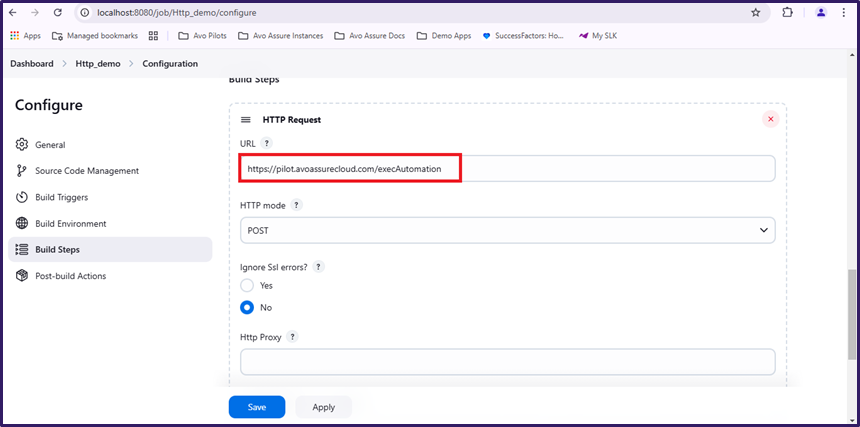Show help for HTTP mode

click(x=296, y=205)
